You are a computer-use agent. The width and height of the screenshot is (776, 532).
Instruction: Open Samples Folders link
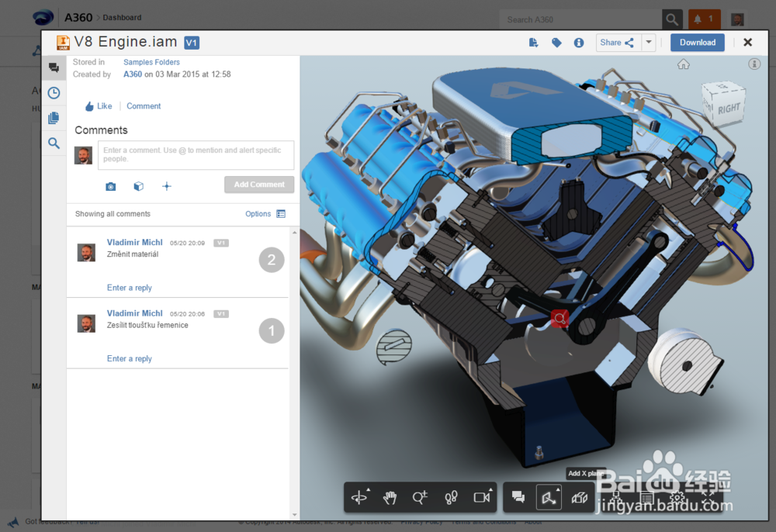click(x=151, y=62)
